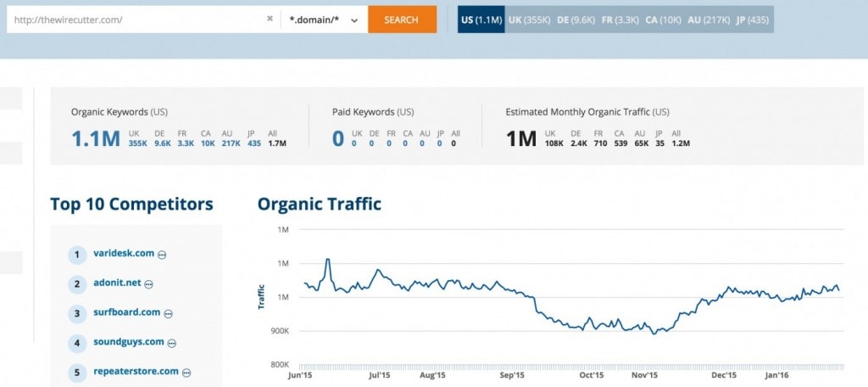
Task: Open the more-options icon next to varidesk.com
Action: pyautogui.click(x=162, y=255)
